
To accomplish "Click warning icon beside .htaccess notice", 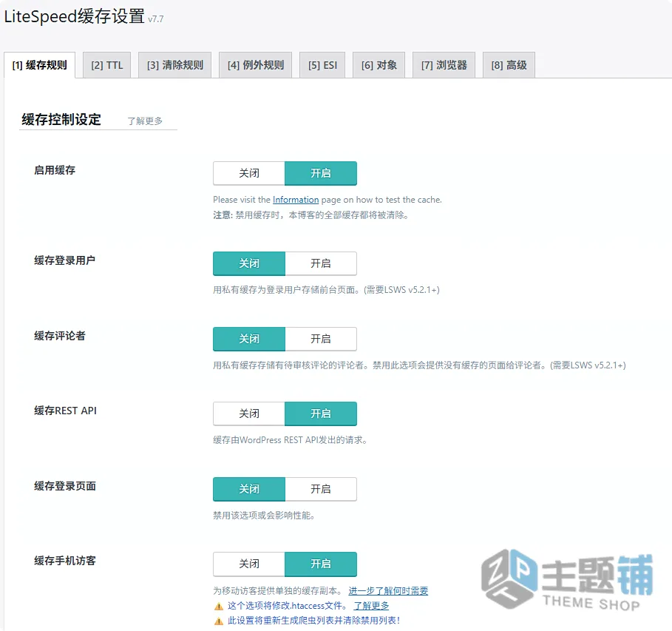I will 219,606.
